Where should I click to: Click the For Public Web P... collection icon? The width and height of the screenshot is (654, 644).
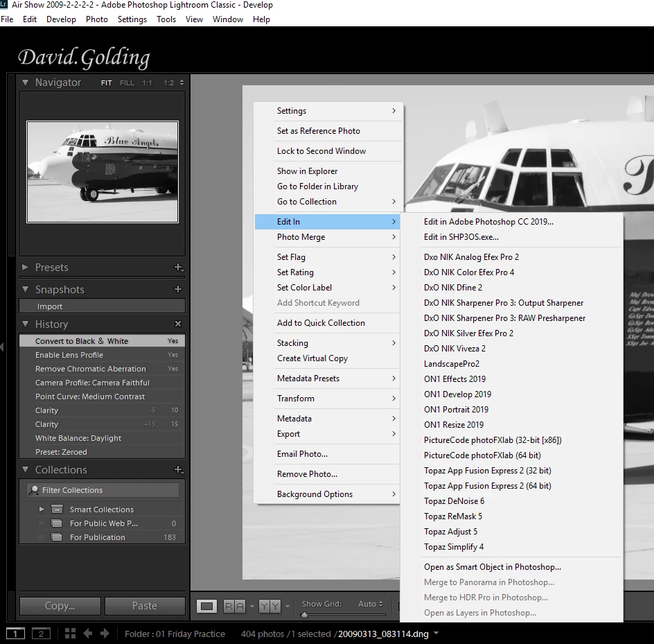pos(57,523)
